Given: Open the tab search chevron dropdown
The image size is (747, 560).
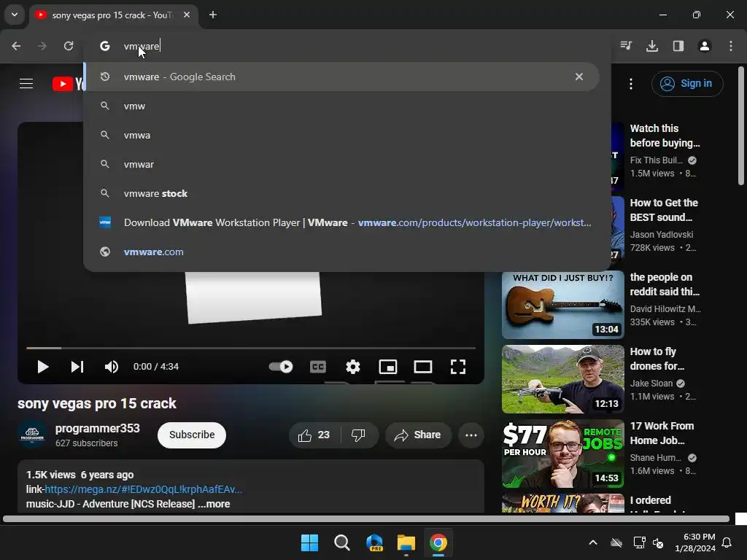Looking at the screenshot, I should pos(15,15).
